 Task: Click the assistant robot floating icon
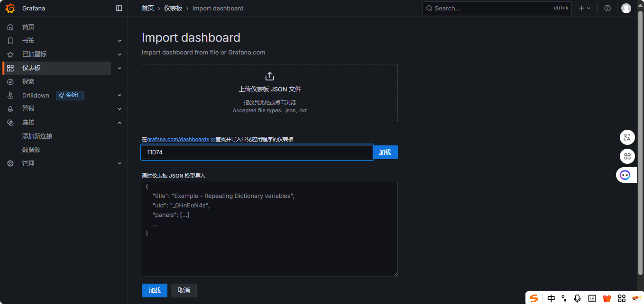click(x=626, y=175)
